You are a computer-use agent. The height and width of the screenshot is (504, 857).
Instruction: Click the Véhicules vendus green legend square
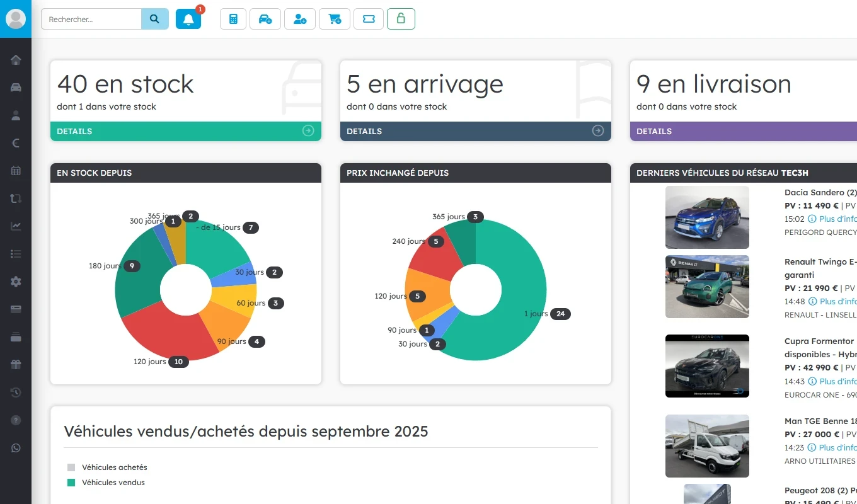[71, 483]
